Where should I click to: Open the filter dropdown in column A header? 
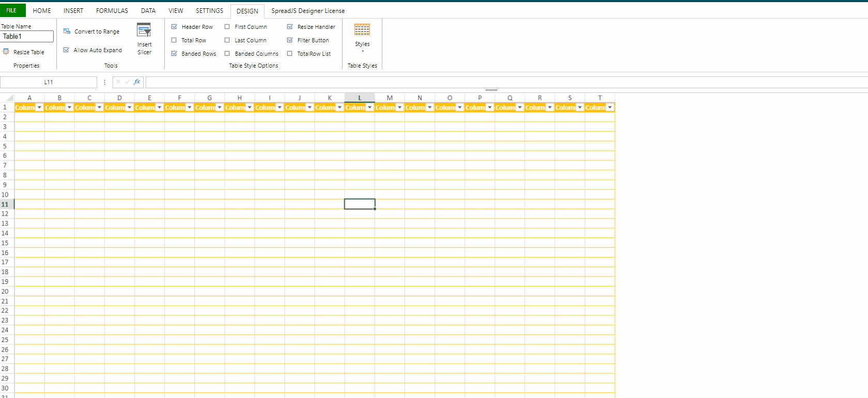(39, 107)
